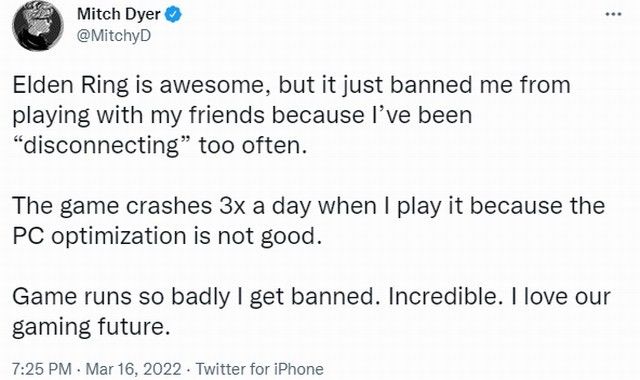Screen dimensions: 640x380
Task: Select the Mar 16, 2022 date
Action: tap(133, 369)
